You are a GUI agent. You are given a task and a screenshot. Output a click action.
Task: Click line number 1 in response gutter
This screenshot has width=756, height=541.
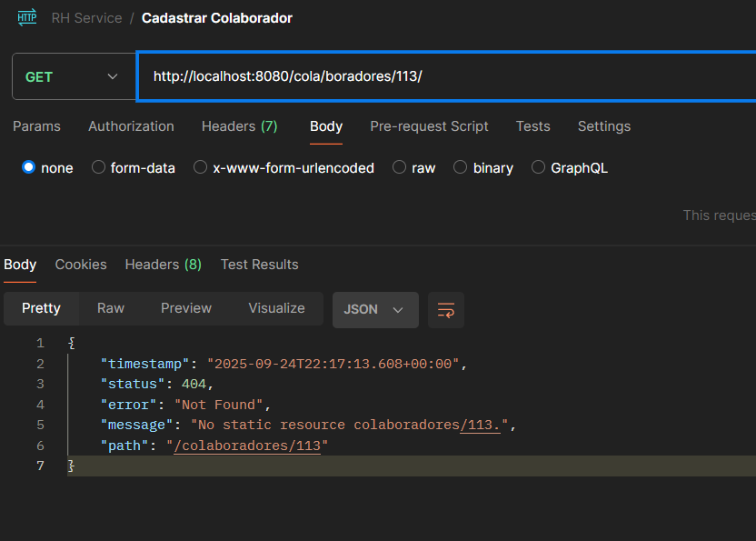click(x=40, y=343)
